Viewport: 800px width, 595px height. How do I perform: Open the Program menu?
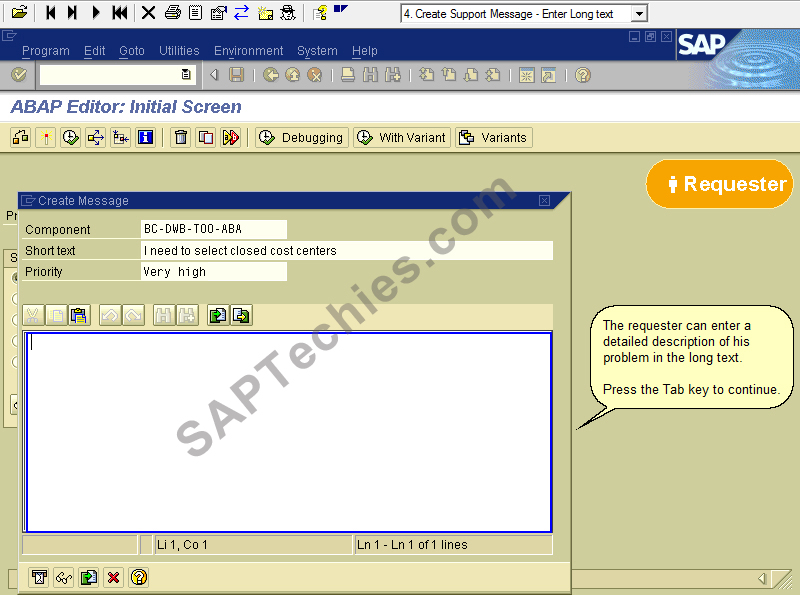click(x=46, y=51)
